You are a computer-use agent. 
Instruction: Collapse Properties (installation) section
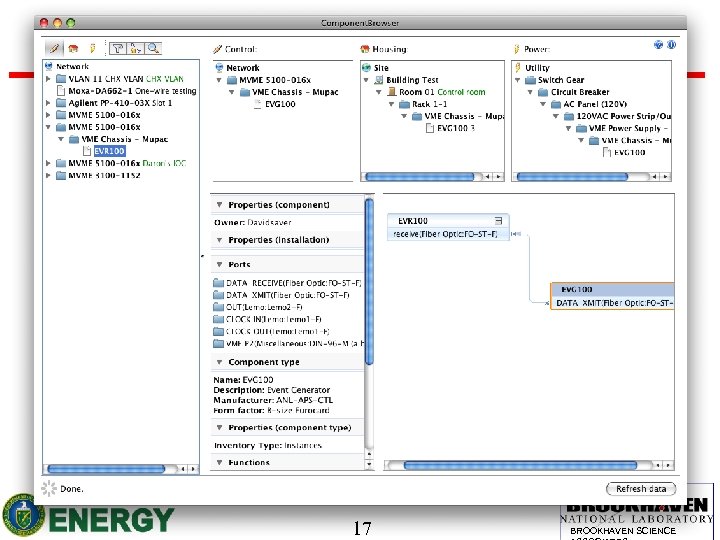(219, 240)
